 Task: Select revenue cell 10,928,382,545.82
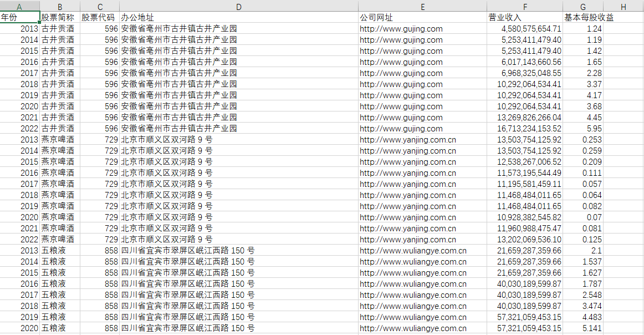click(525, 217)
